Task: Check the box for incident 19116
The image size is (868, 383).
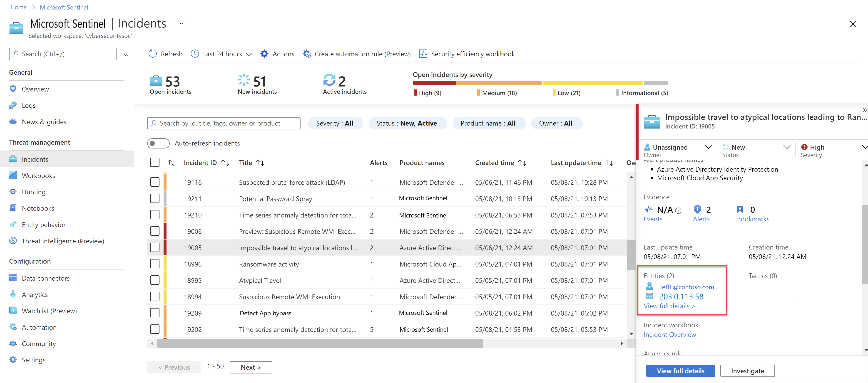Action: pyautogui.click(x=155, y=182)
